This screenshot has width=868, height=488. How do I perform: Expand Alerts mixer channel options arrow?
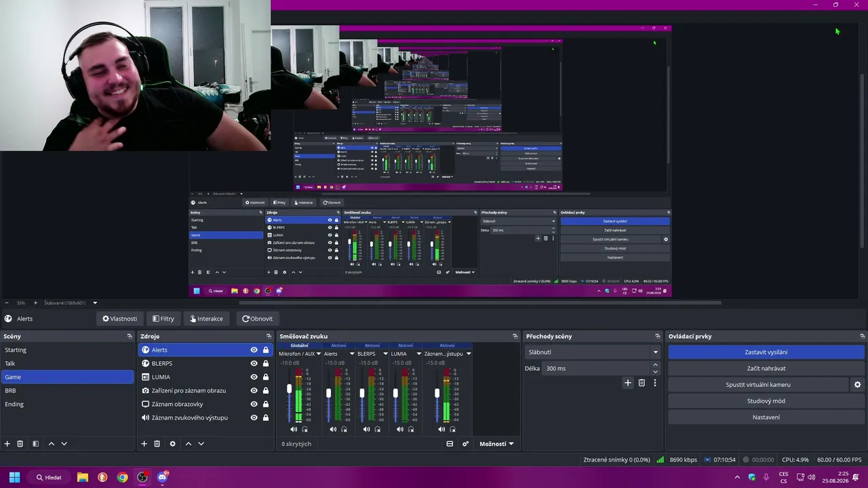pos(352,354)
